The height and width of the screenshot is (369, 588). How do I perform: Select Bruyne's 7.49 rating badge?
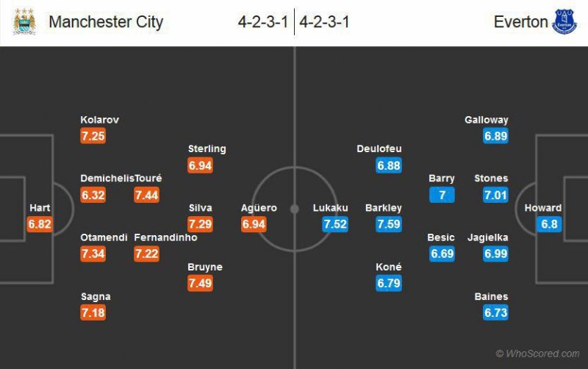point(200,283)
